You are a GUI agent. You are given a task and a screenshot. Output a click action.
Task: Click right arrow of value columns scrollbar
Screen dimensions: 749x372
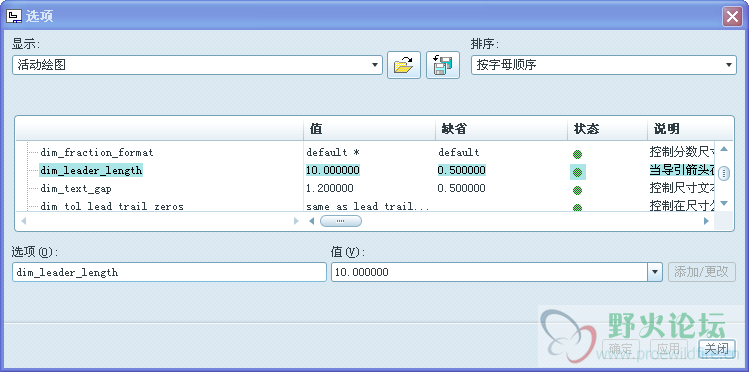[x=706, y=221]
